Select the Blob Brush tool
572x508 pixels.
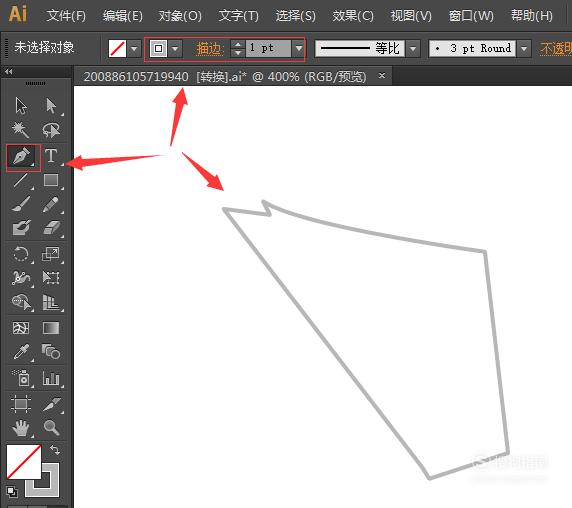[21, 228]
